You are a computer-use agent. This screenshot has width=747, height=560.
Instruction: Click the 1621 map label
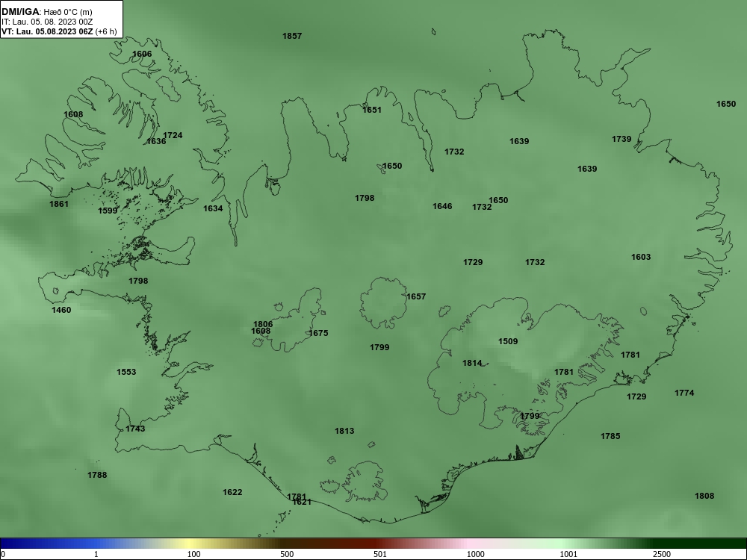[x=302, y=503]
